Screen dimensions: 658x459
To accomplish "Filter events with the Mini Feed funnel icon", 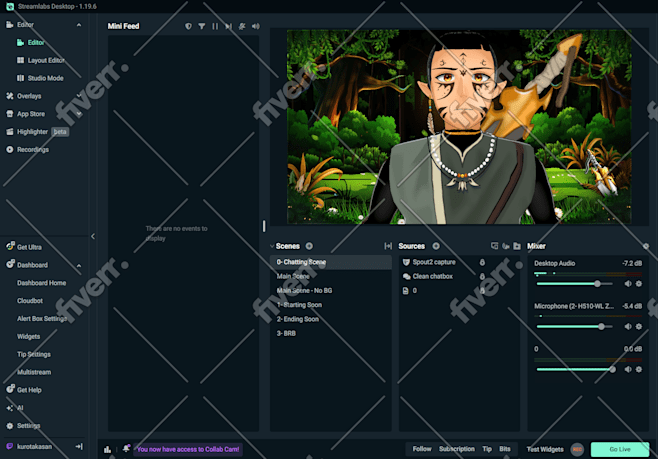I will point(202,26).
